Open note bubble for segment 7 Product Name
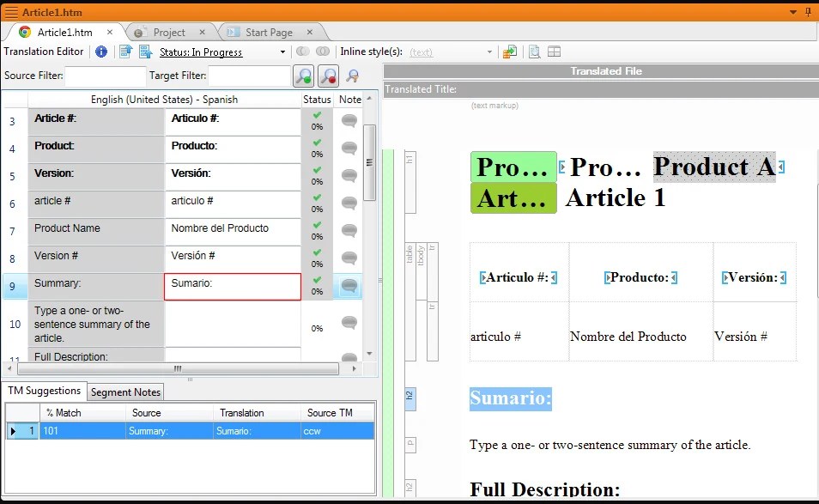This screenshot has height=504, width=819. pyautogui.click(x=349, y=230)
